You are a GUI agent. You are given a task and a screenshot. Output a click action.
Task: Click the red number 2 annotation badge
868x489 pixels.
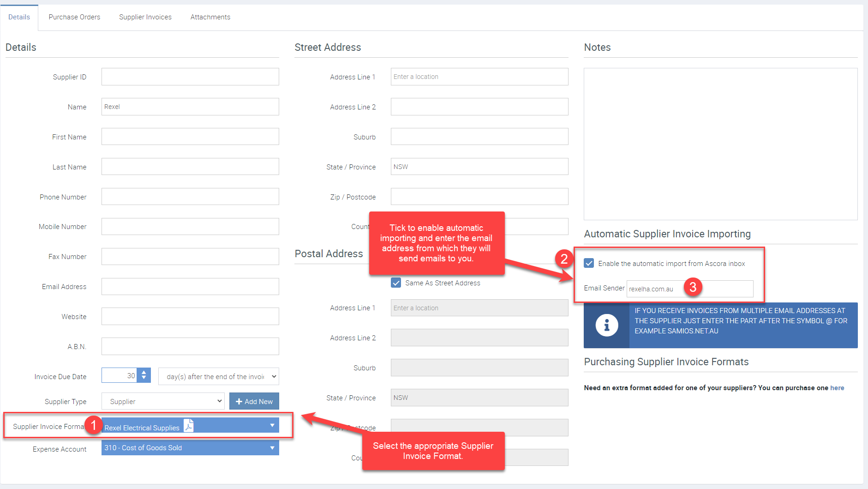coord(564,259)
